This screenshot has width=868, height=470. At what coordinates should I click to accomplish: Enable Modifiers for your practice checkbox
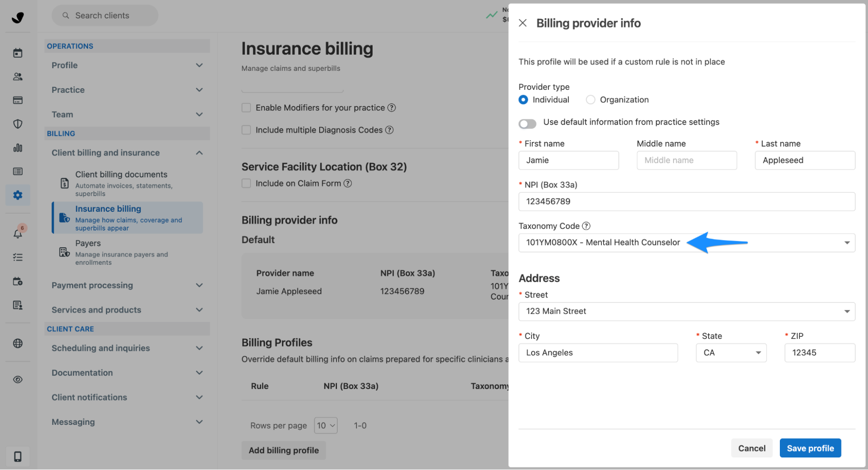coord(246,108)
